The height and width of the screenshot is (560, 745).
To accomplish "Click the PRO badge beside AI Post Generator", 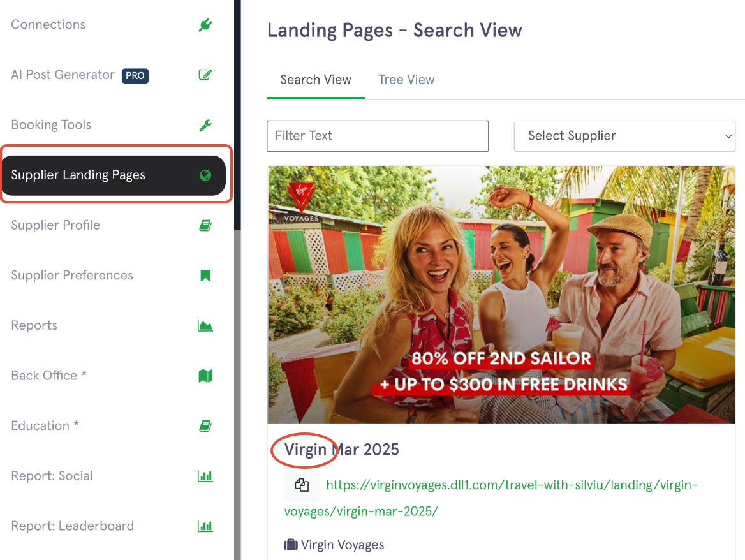I will pos(135,75).
